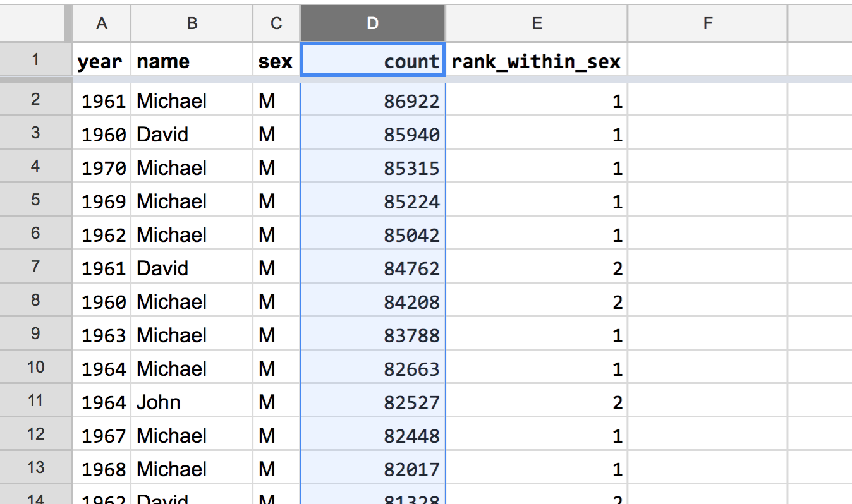Click rank cell '2' in row 11
Image resolution: width=852 pixels, height=504 pixels.
point(537,402)
